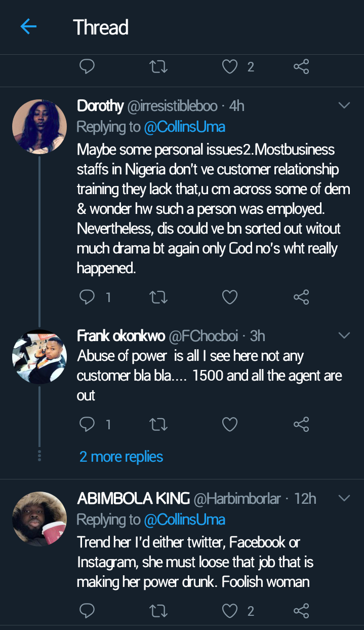The image size is (364, 630).
Task: Reply to Frank okonkwo's tweet
Action: click(87, 424)
